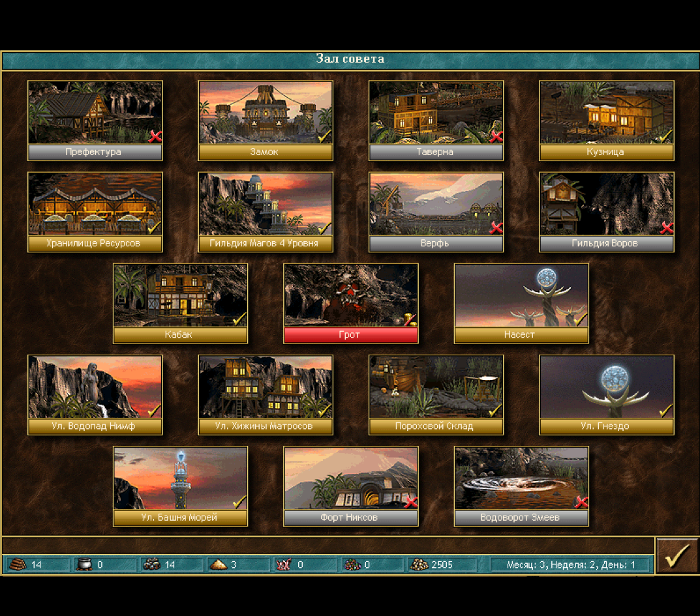Click the date Месяц: 3, Неделя: 2, День: 1
Screen dimensions: 700x616
pos(571,565)
